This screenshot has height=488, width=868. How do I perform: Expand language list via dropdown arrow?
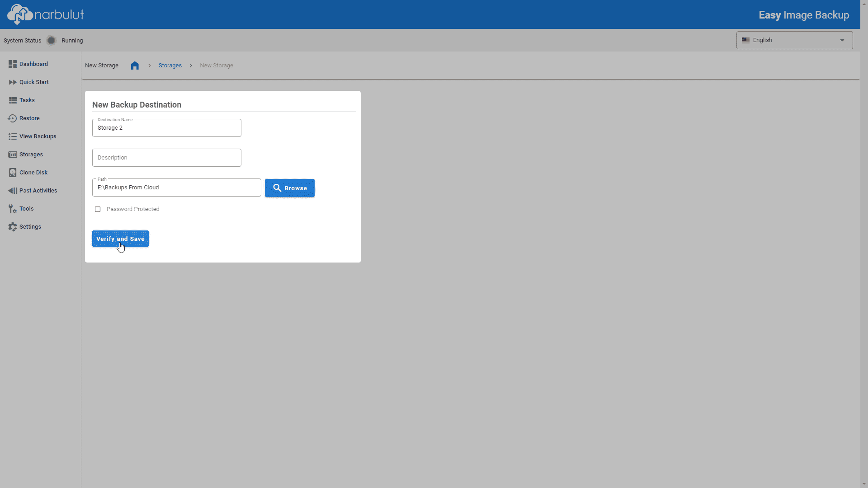pyautogui.click(x=842, y=40)
